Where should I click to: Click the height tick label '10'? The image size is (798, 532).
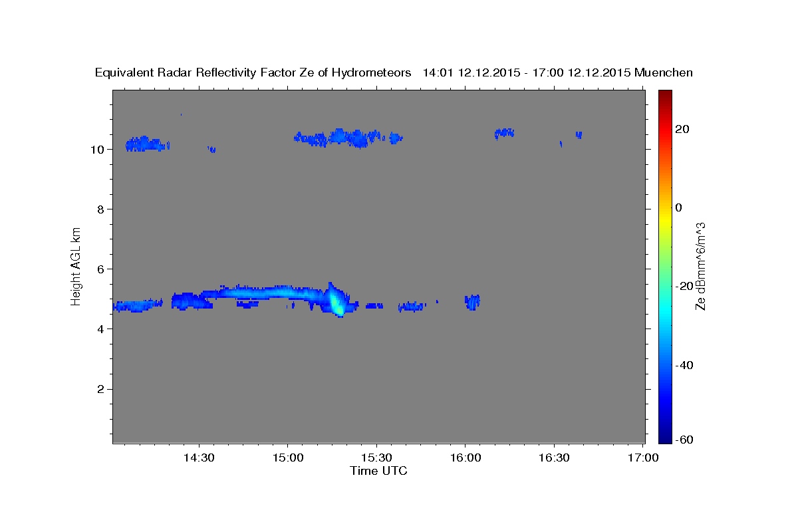click(97, 149)
